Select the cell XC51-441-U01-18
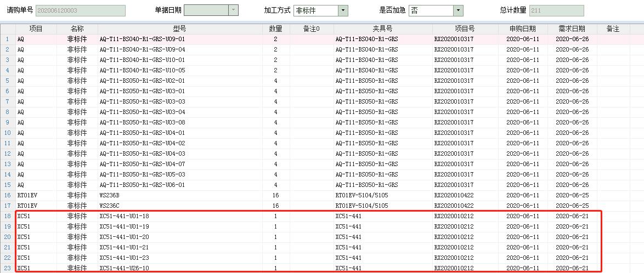This screenshot has height=273, width=644. (124, 216)
